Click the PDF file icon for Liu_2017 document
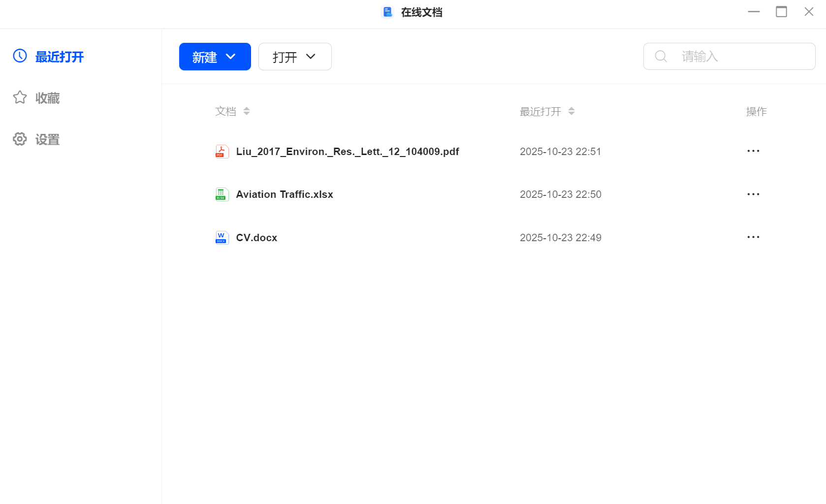 coord(222,152)
